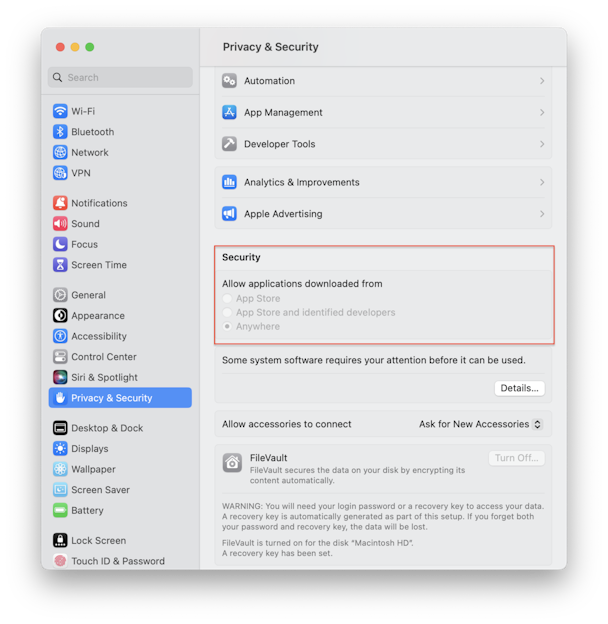This screenshot has height=624, width=608.
Task: Expand the Apple Advertising row chevron
Action: [x=542, y=214]
